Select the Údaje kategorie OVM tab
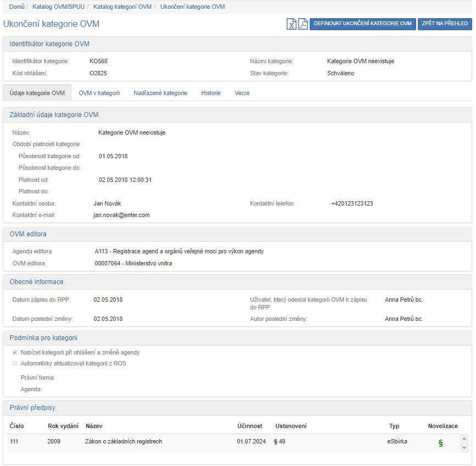This screenshot has height=466, width=476. 37,93
